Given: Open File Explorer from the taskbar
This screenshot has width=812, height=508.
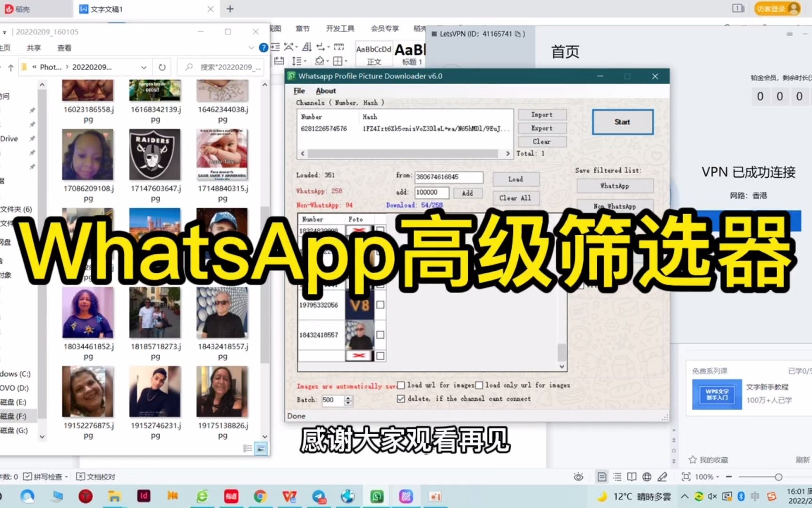Looking at the screenshot, I should pos(114,496).
